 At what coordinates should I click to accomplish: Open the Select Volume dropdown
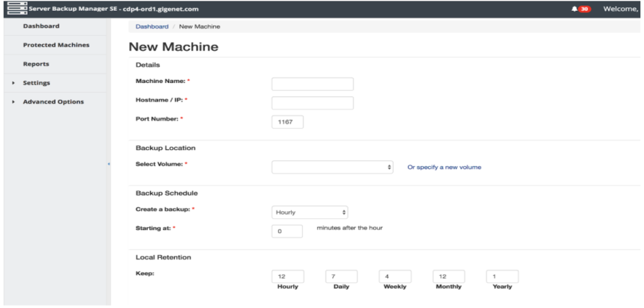(332, 167)
